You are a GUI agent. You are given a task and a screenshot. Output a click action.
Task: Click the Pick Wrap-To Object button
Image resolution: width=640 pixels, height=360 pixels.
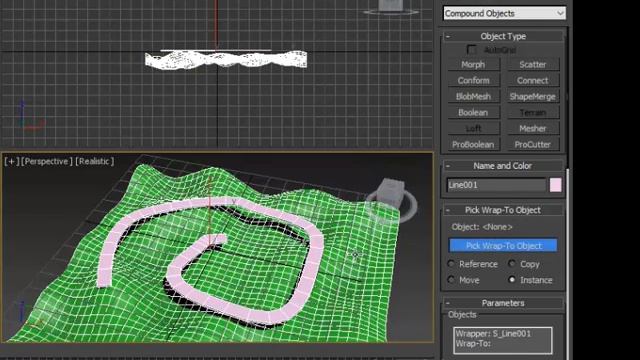point(503,245)
